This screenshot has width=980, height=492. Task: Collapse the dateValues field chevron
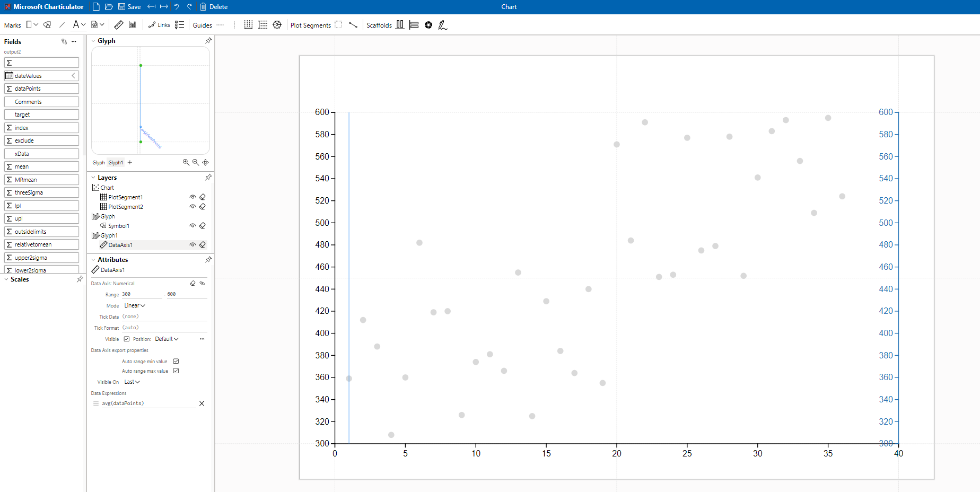74,75
